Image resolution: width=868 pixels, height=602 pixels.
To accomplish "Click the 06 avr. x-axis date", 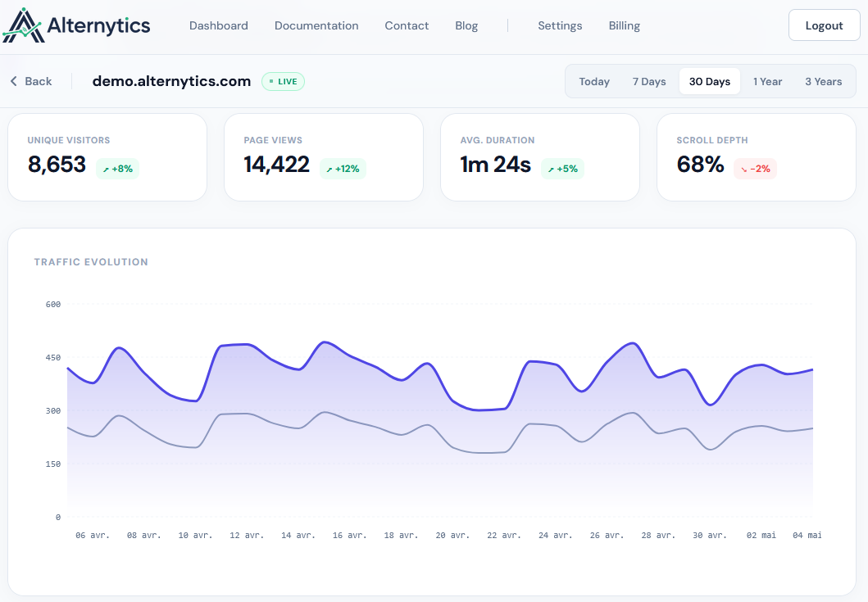I will pos(93,535).
